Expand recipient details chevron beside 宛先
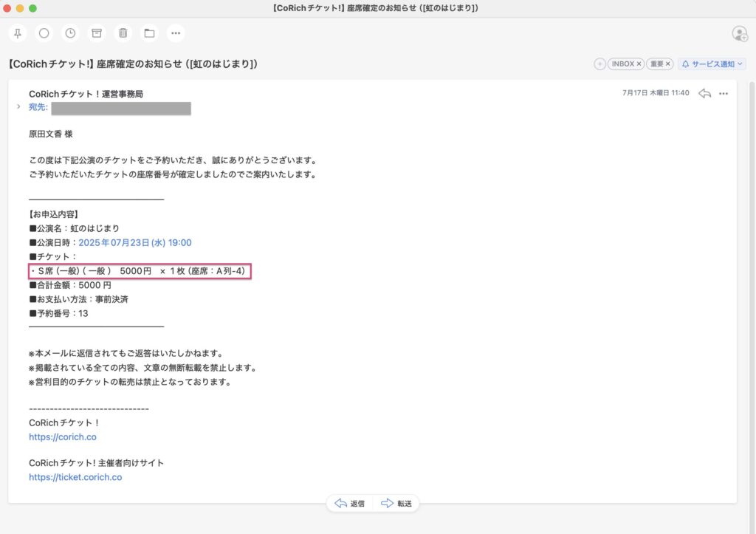This screenshot has width=756, height=534. point(18,107)
